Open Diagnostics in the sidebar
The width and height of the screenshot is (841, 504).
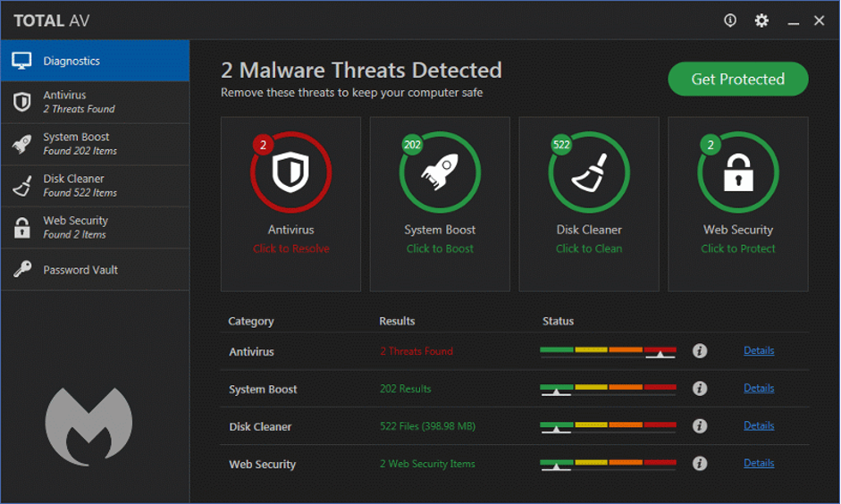95,61
